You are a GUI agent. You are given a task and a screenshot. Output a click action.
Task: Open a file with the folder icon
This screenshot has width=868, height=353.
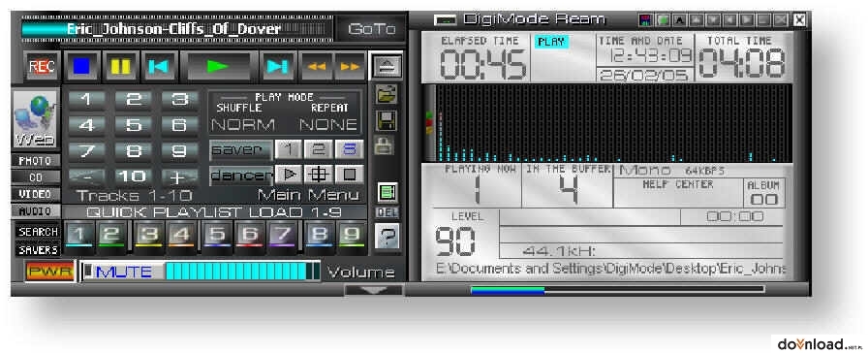click(x=386, y=94)
